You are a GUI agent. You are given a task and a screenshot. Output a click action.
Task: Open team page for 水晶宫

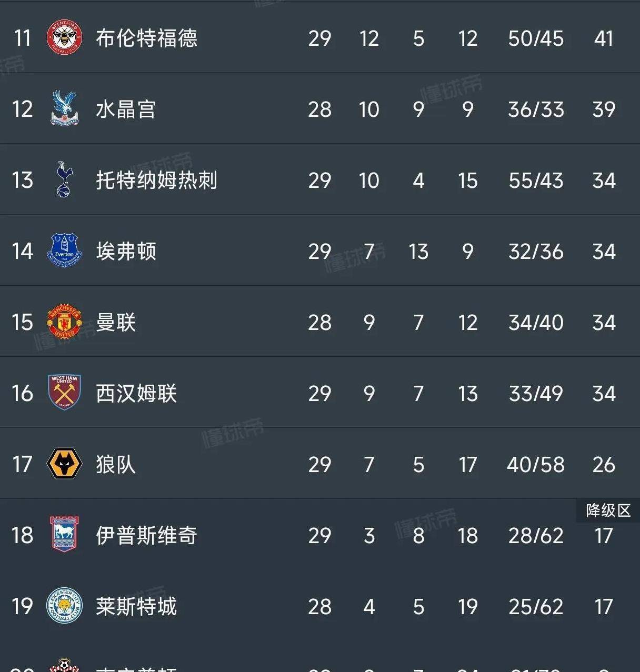[126, 109]
